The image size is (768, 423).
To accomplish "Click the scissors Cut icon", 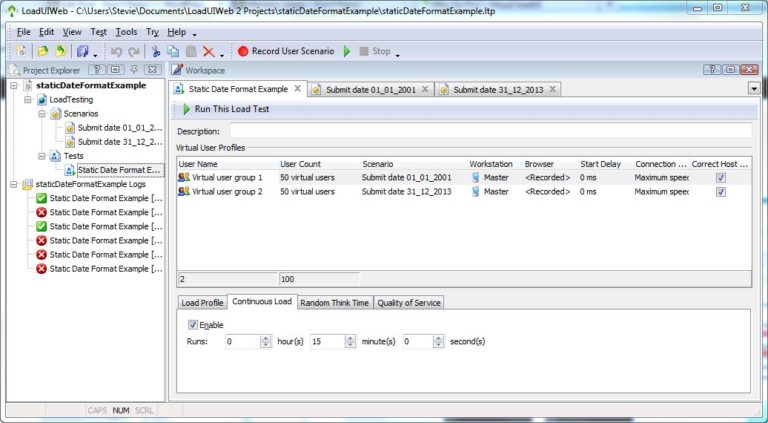I will coord(156,51).
